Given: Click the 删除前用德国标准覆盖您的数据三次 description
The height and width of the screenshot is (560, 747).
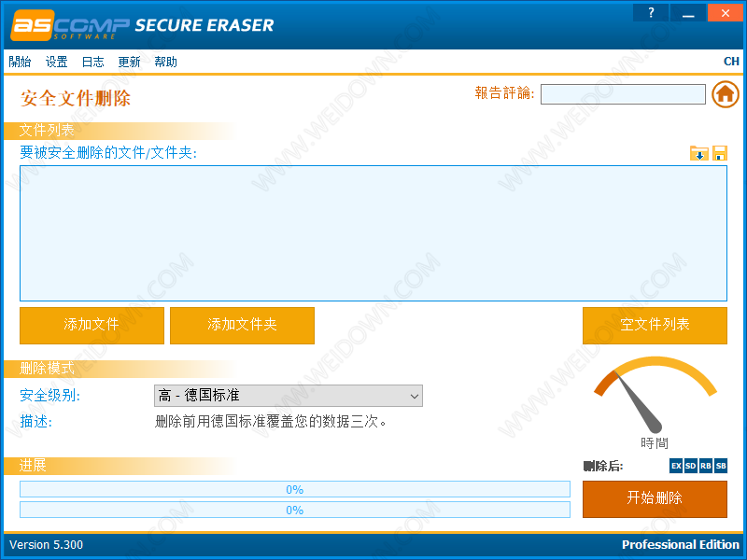Looking at the screenshot, I should tap(271, 422).
